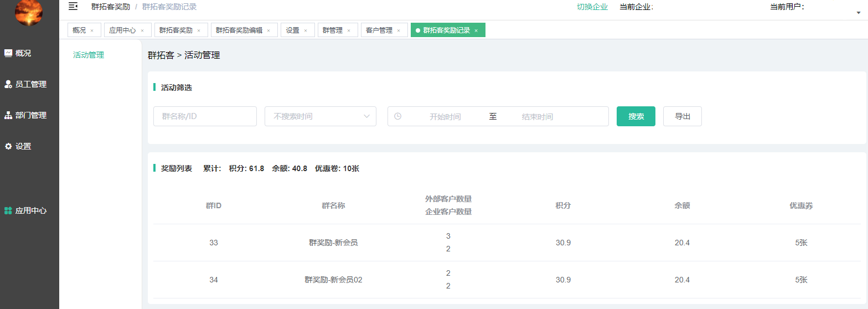This screenshot has height=309, width=868.
Task: Click the clock icon in date range
Action: point(397,116)
